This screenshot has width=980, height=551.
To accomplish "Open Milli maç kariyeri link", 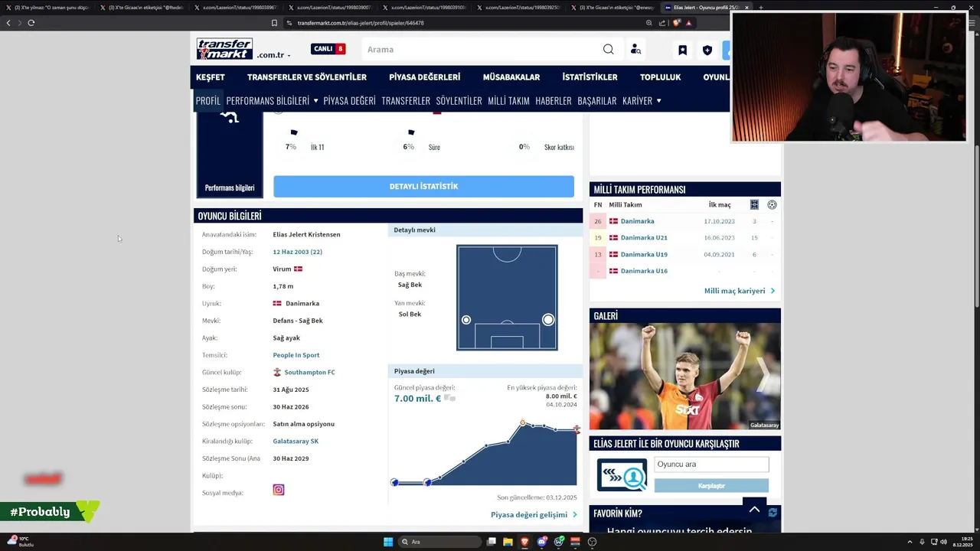I will (740, 291).
